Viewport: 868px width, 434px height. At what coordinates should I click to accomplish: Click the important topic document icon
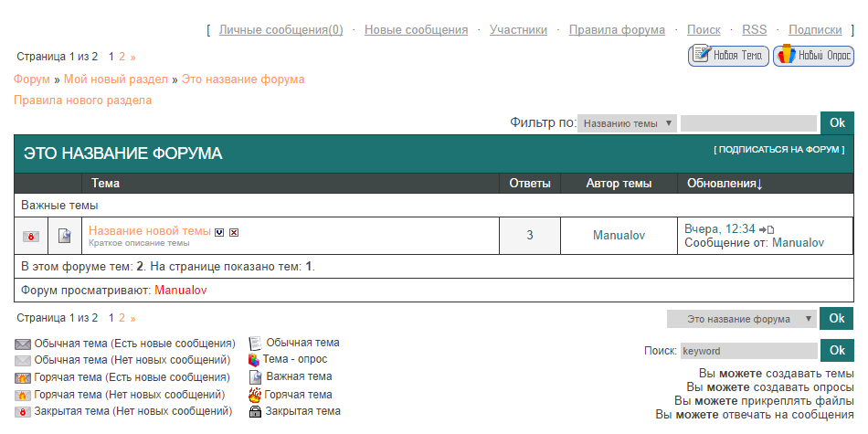click(64, 237)
